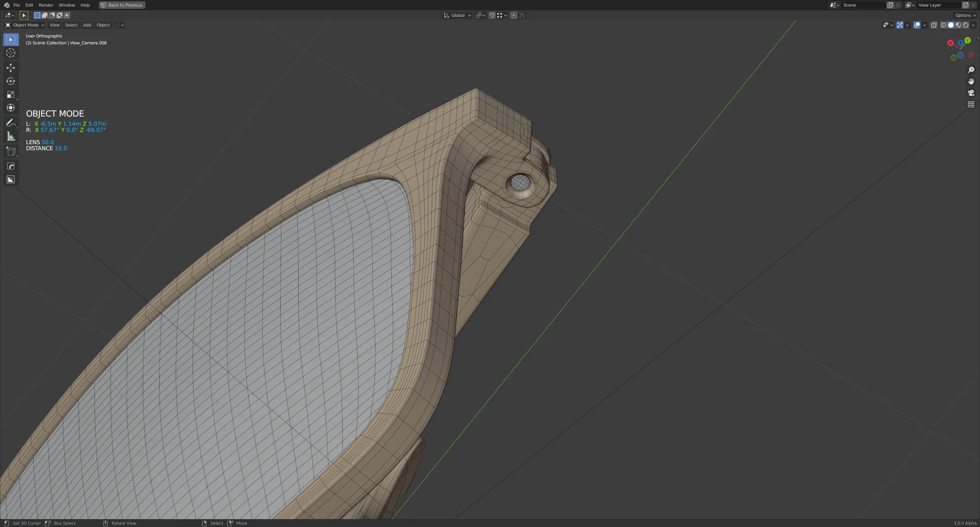Viewport: 980px width, 527px height.
Task: Toggle show gizmo button
Action: (900, 25)
